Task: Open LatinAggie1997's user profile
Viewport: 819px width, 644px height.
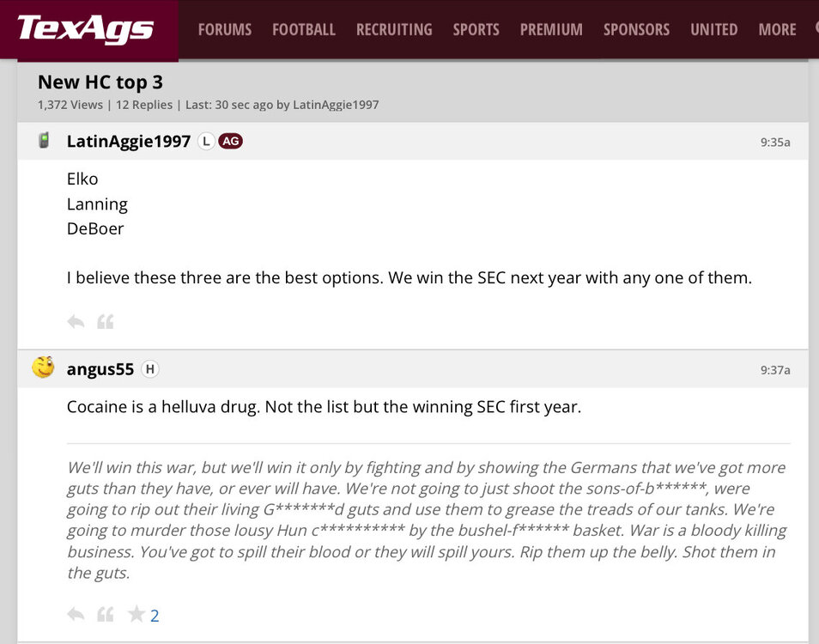Action: (129, 141)
